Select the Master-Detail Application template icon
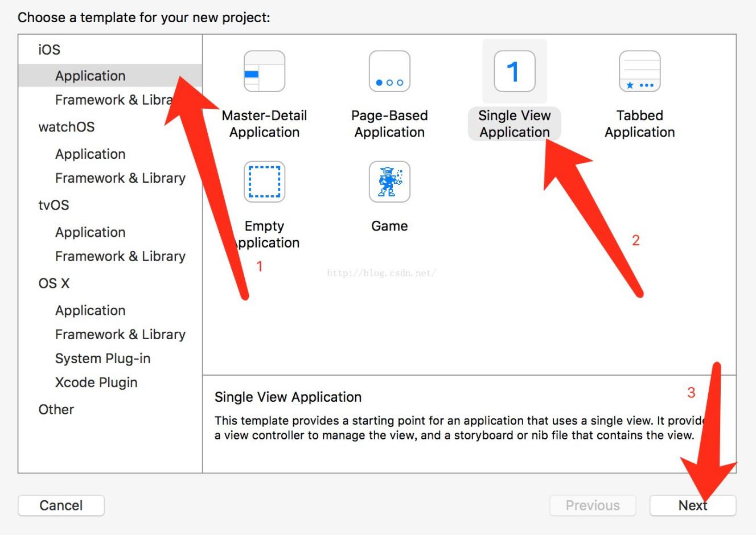This screenshot has height=535, width=756. click(x=265, y=71)
